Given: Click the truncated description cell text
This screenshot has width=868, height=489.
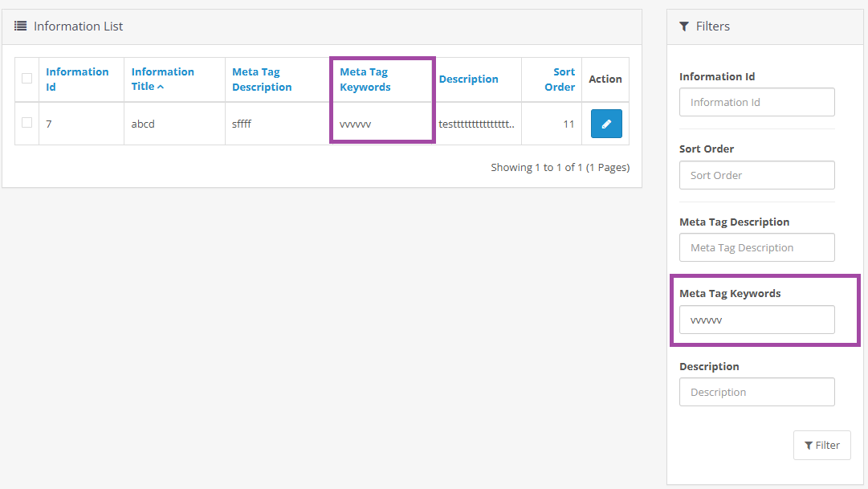Looking at the screenshot, I should click(x=476, y=124).
